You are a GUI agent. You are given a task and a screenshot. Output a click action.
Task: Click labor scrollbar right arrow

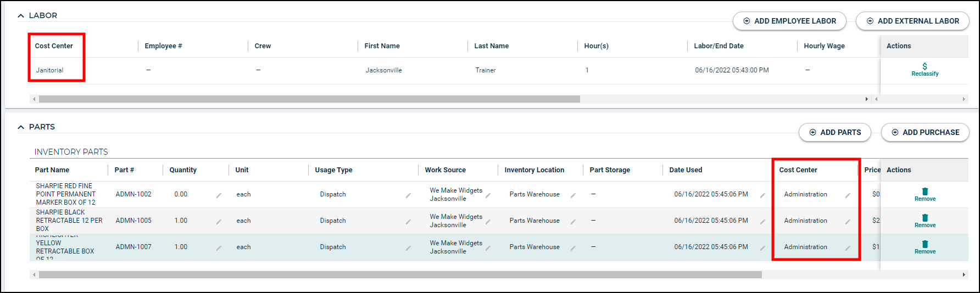[x=867, y=99]
